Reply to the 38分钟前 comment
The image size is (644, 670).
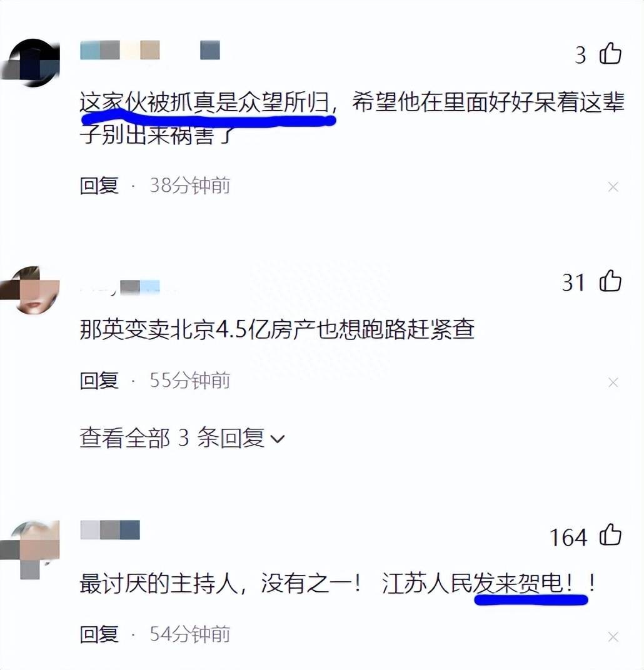(99, 186)
